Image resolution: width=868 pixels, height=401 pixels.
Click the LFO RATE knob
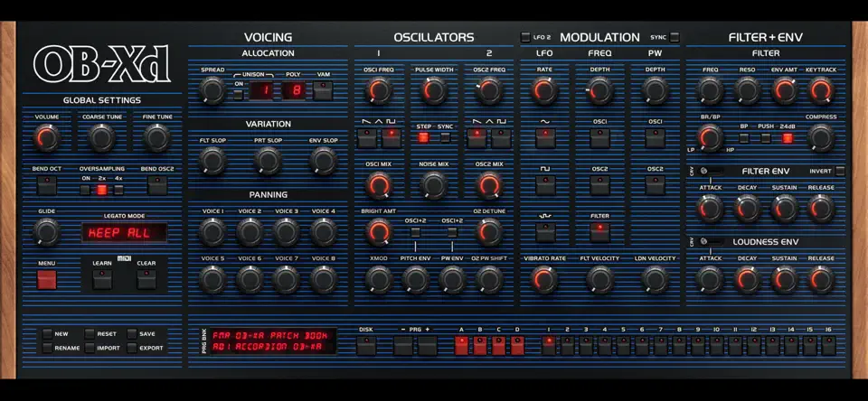click(545, 90)
